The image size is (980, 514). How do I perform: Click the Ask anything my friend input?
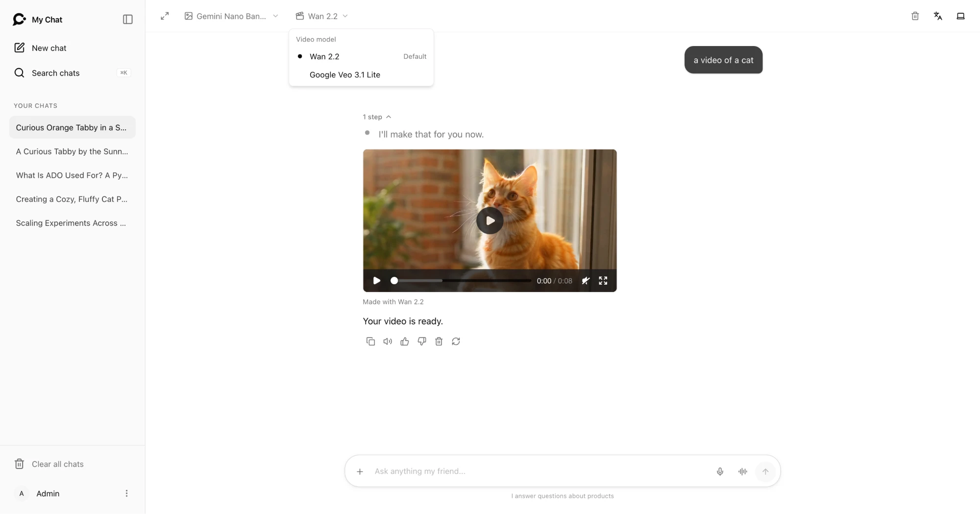click(539, 471)
